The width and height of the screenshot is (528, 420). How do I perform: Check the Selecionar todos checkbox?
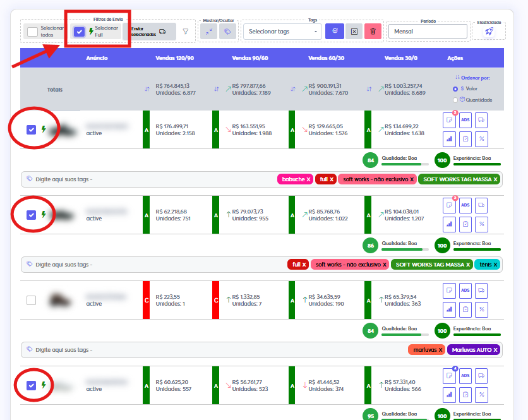[x=32, y=32]
